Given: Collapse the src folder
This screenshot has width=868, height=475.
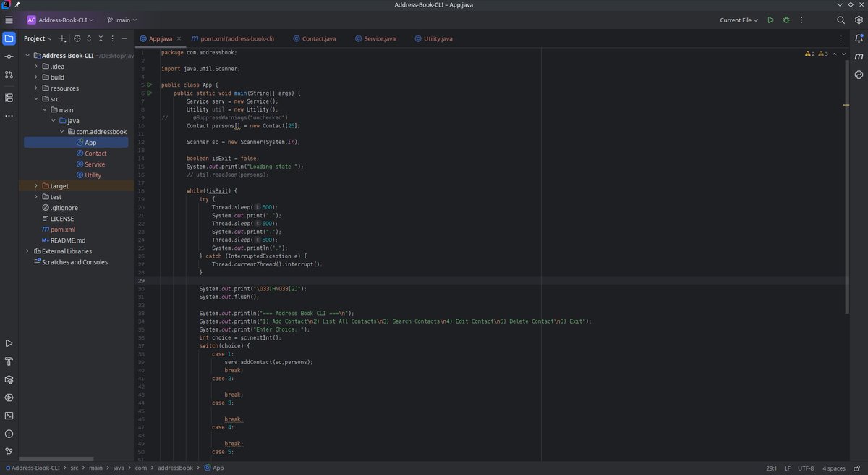Looking at the screenshot, I should coord(36,98).
